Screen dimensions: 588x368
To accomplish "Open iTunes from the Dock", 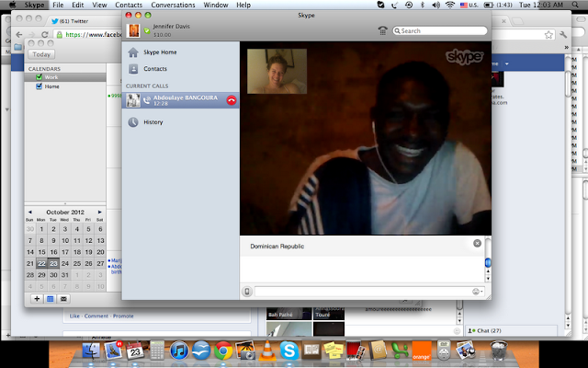I will pyautogui.click(x=179, y=351).
